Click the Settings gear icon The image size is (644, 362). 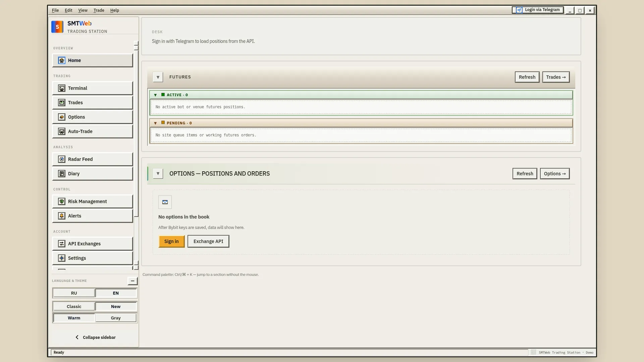[62, 258]
